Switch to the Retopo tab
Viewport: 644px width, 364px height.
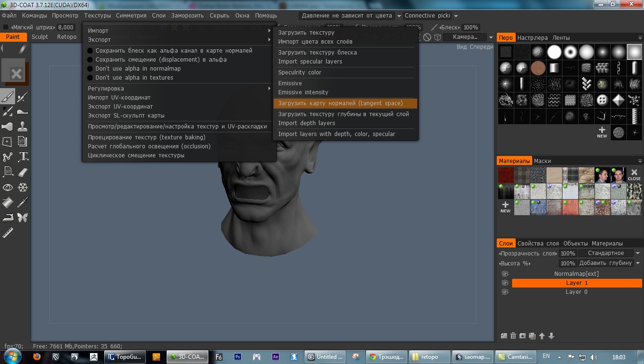click(x=67, y=37)
